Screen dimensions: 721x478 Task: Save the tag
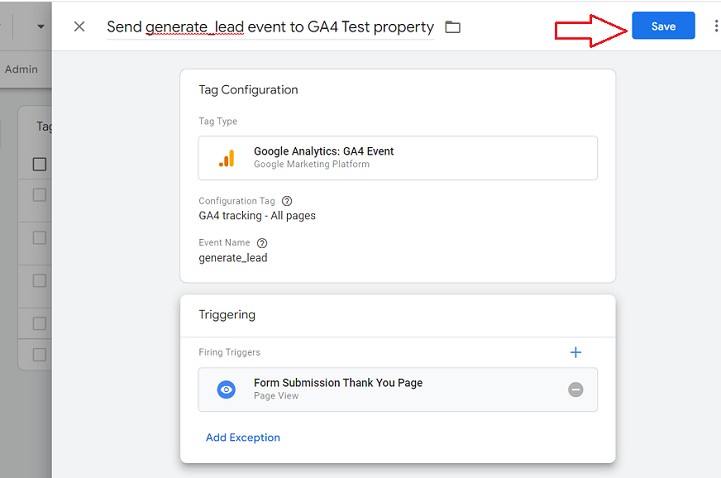point(663,27)
